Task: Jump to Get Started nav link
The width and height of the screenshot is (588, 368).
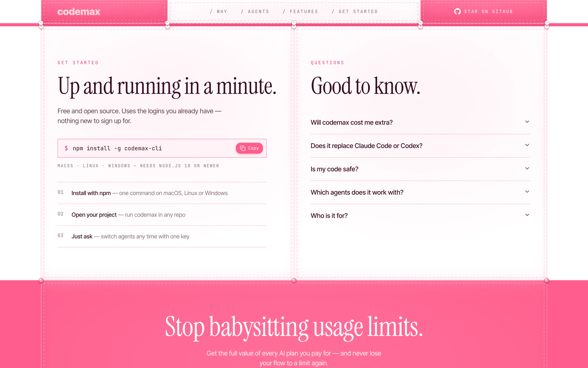Action: pos(355,12)
